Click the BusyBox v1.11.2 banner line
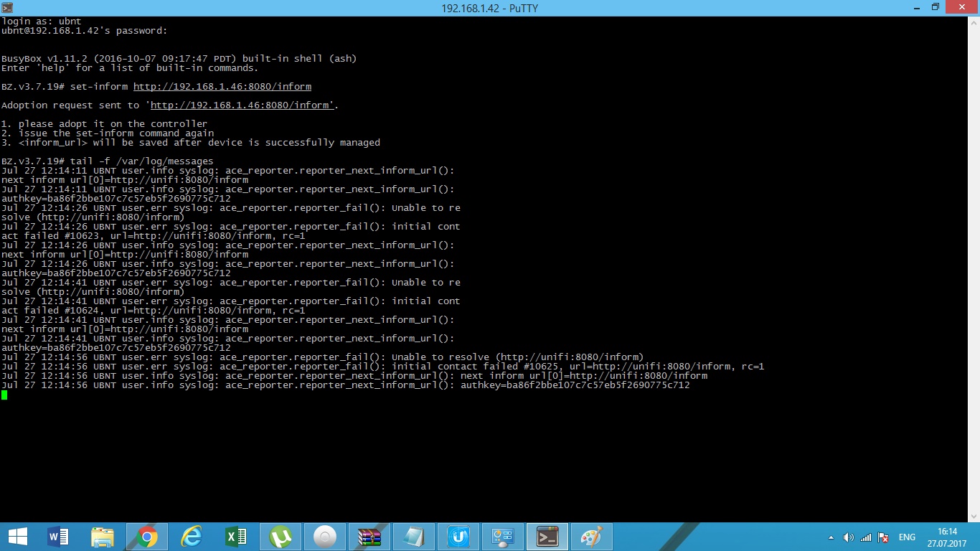Image resolution: width=980 pixels, height=551 pixels. pyautogui.click(x=179, y=59)
